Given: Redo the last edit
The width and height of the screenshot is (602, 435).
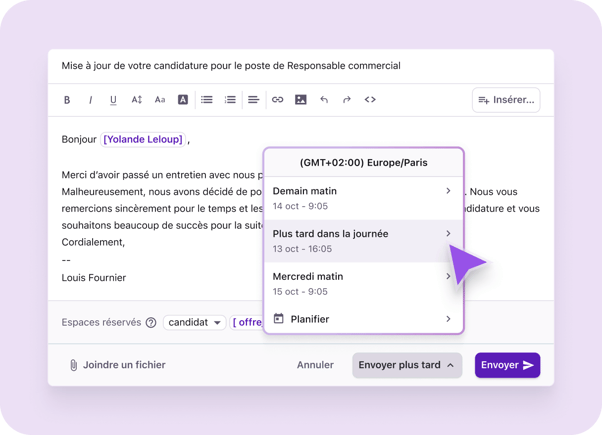Looking at the screenshot, I should [347, 100].
